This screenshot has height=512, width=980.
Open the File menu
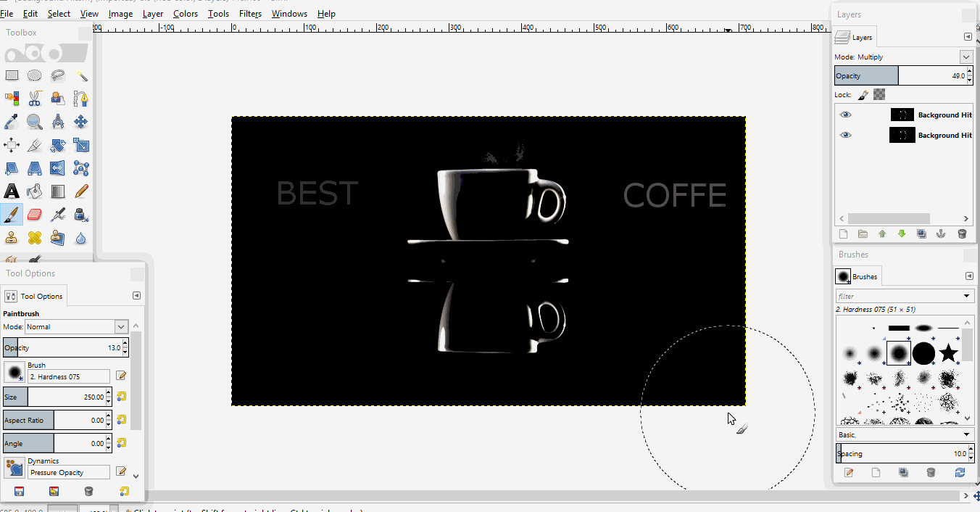(x=7, y=14)
